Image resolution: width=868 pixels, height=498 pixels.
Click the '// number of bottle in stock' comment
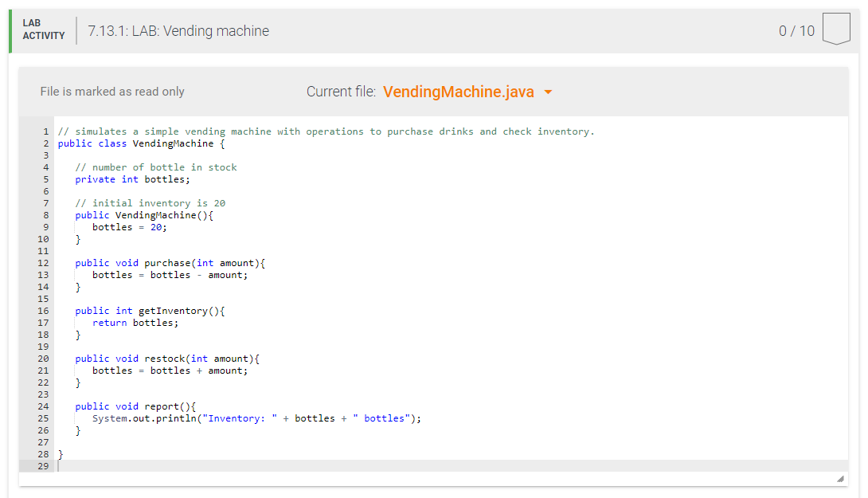(156, 167)
